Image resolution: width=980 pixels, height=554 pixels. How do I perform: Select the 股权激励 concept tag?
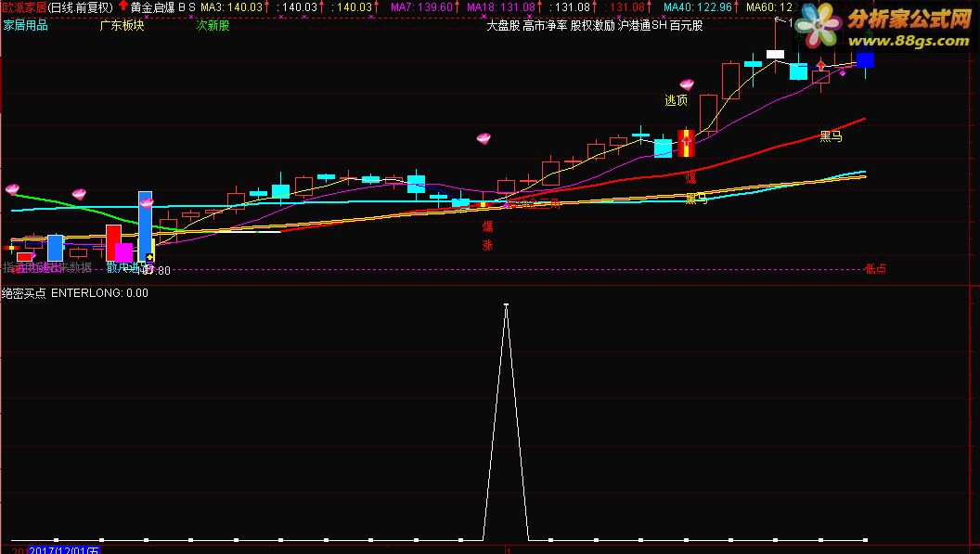(x=592, y=26)
